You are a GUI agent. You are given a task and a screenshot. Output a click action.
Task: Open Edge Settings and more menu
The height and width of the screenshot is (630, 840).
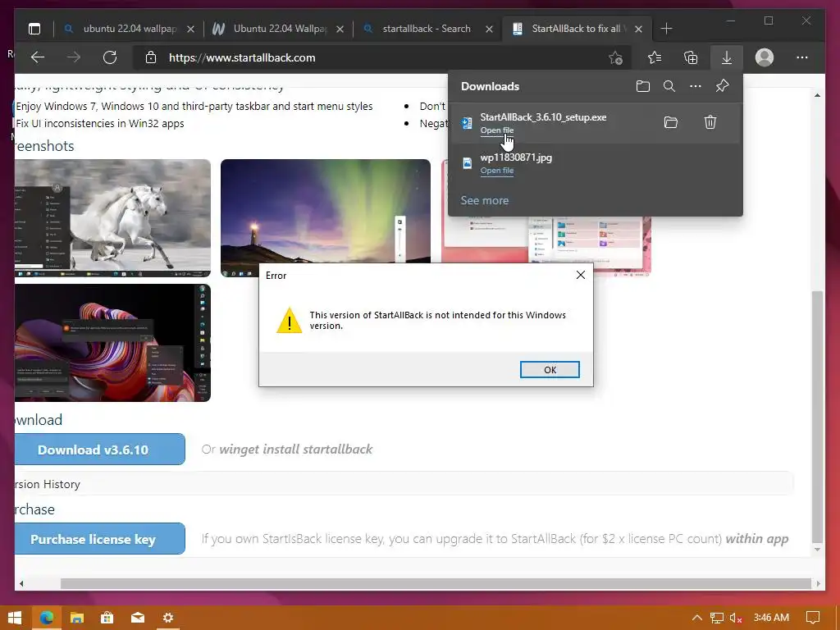click(x=802, y=57)
